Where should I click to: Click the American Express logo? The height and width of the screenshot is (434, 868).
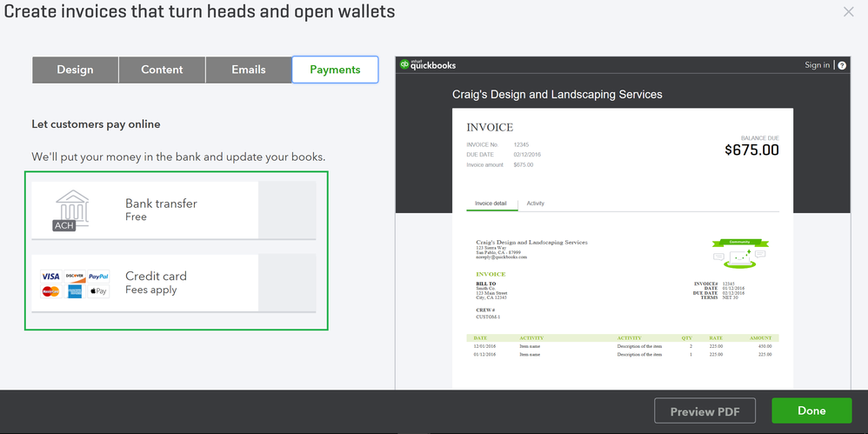point(75,291)
